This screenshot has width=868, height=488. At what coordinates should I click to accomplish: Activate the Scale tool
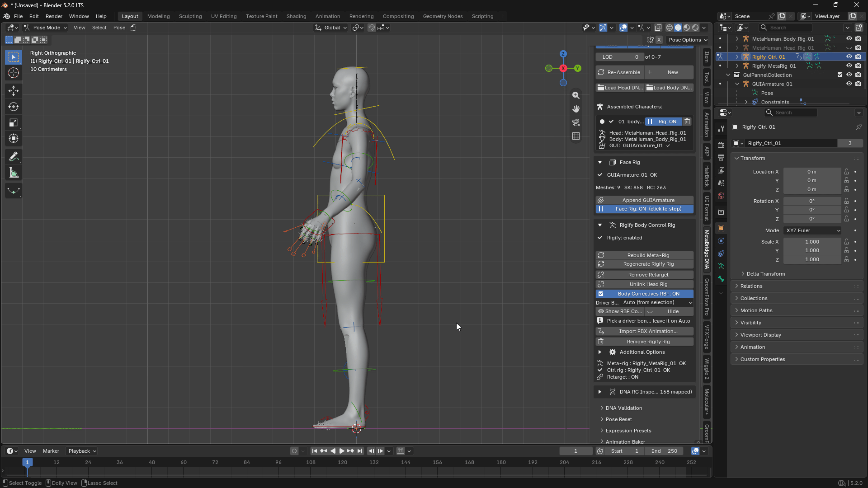click(14, 123)
